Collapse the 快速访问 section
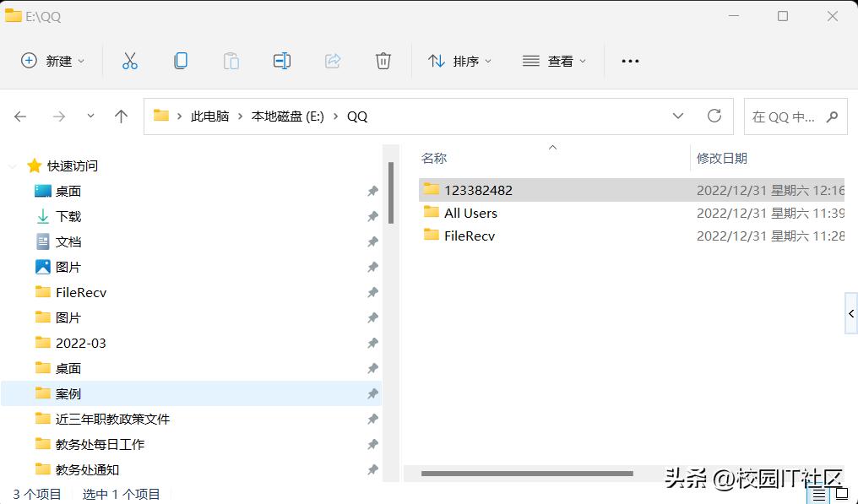 point(12,165)
